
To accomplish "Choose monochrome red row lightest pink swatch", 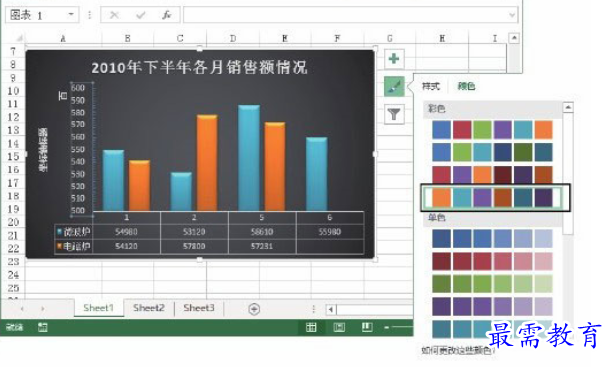I will [543, 261].
